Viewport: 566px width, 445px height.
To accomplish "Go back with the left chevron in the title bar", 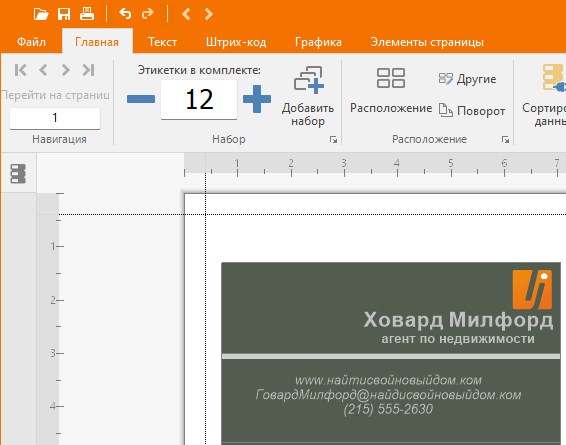I will [186, 14].
